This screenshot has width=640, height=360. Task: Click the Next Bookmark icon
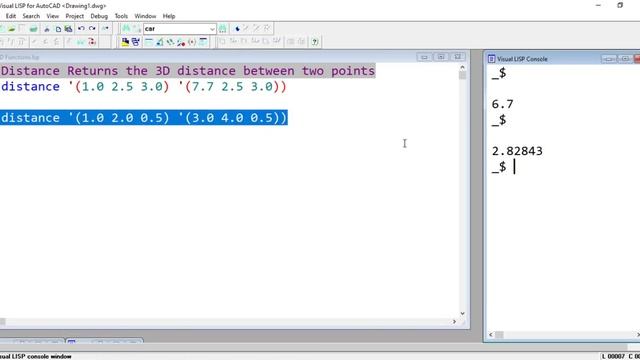tap(246, 29)
